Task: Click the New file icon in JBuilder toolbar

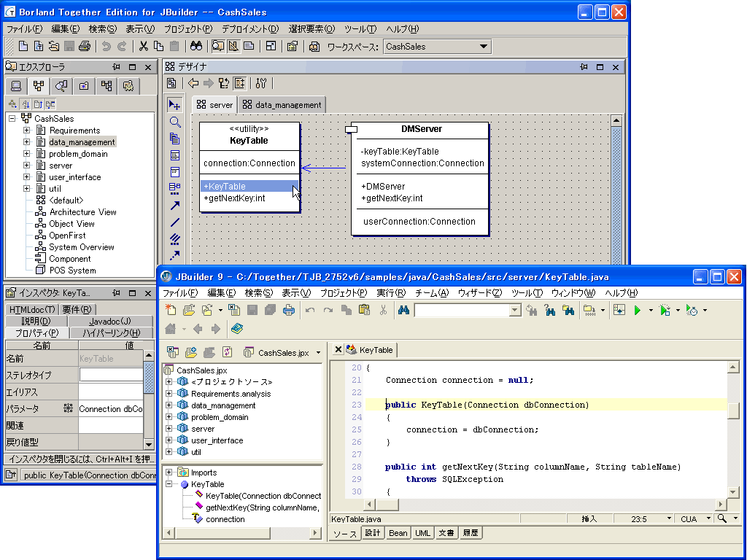Action: 170,311
